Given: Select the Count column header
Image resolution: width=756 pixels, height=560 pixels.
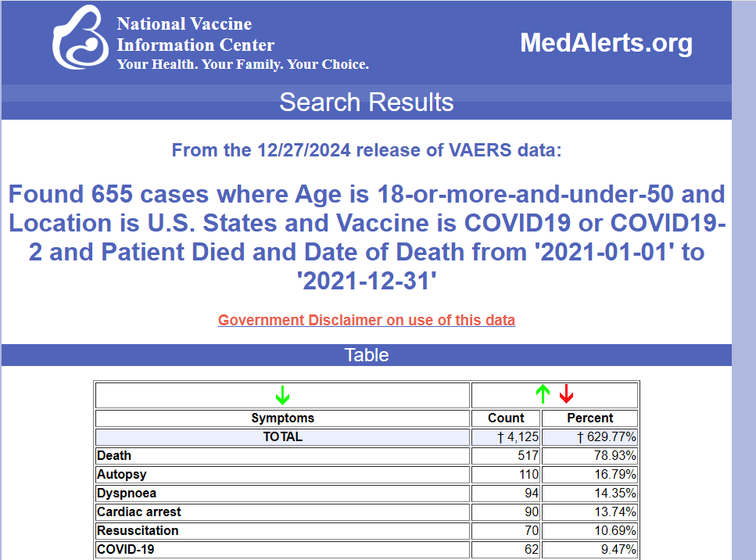Looking at the screenshot, I should [506, 418].
